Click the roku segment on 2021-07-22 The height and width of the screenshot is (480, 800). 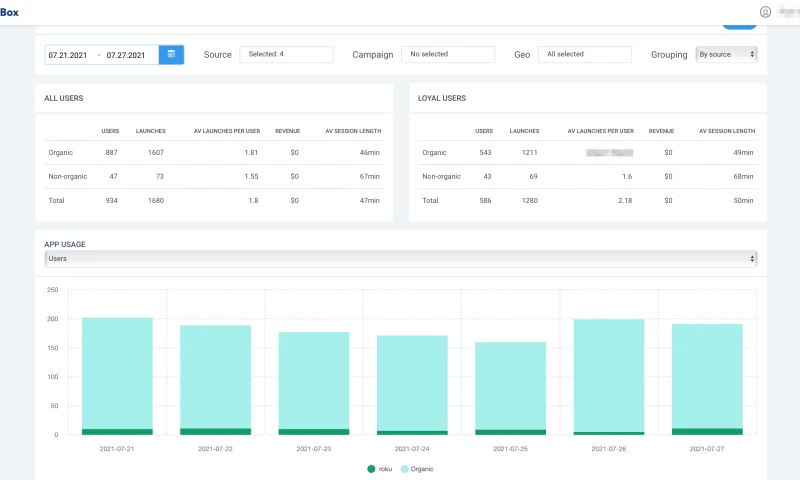[x=215, y=431]
